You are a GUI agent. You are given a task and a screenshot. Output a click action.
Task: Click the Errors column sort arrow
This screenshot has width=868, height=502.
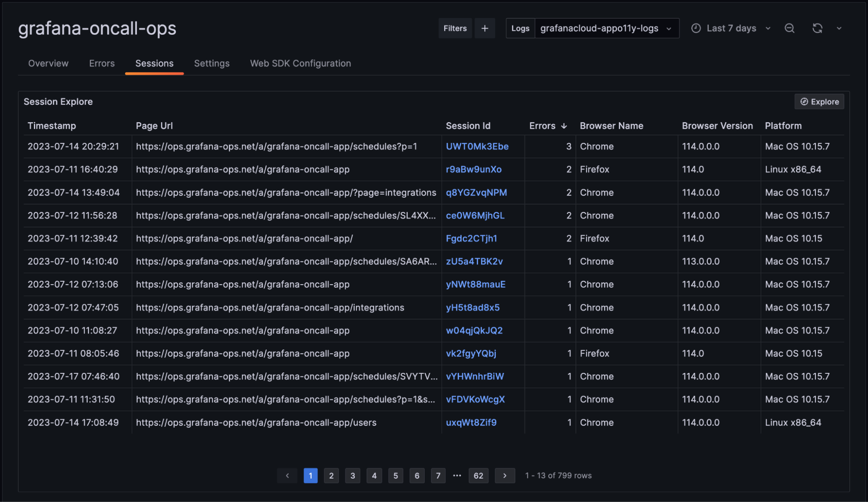click(564, 126)
